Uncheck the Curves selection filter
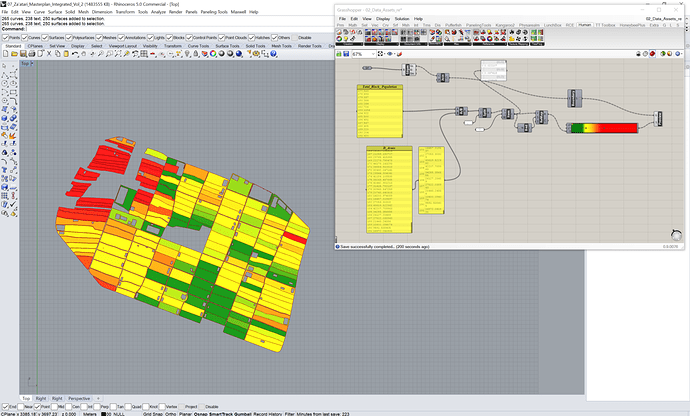Image resolution: width=690 pixels, height=416 pixels. coord(25,38)
